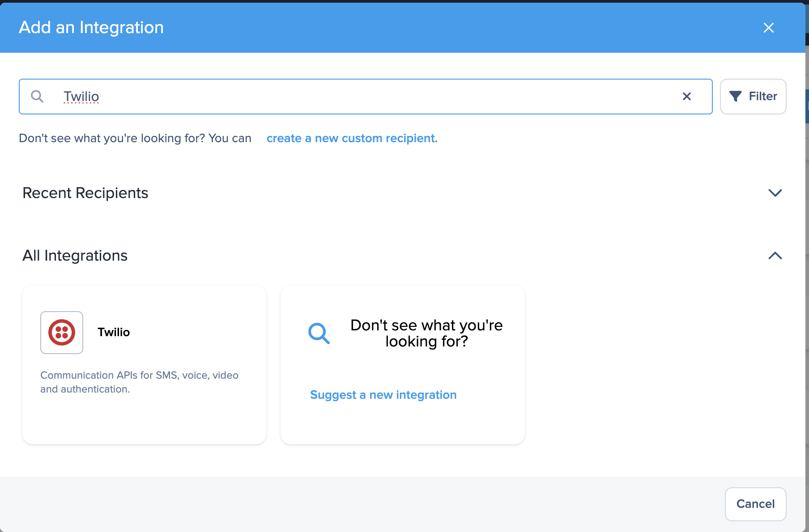Click "Don't see what you're looking for?" heading
This screenshot has width=809, height=532.
[x=426, y=334]
